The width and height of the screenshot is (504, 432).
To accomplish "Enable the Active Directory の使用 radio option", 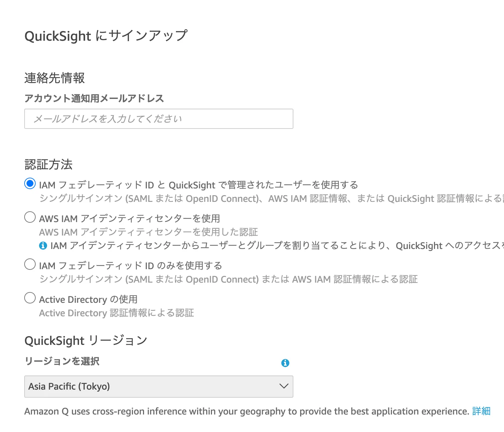I will click(x=30, y=298).
